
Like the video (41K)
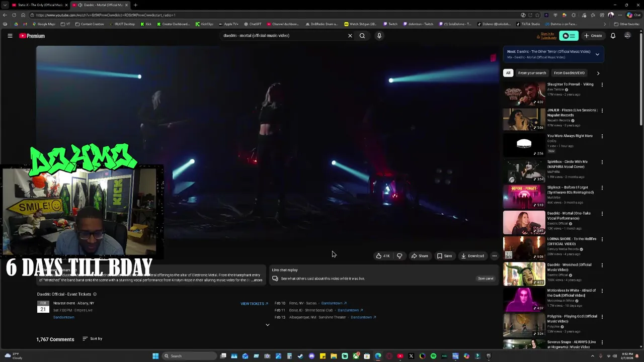[x=383, y=256]
